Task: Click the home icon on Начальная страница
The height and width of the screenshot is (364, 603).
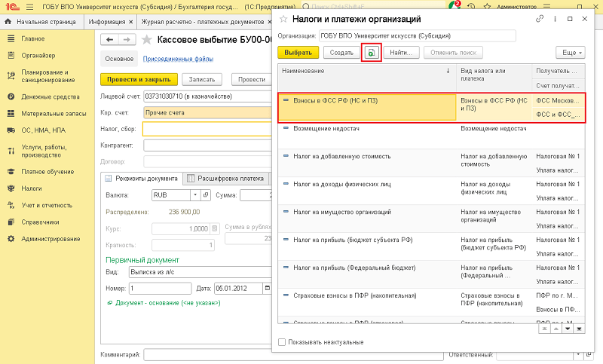Action: pos(8,22)
